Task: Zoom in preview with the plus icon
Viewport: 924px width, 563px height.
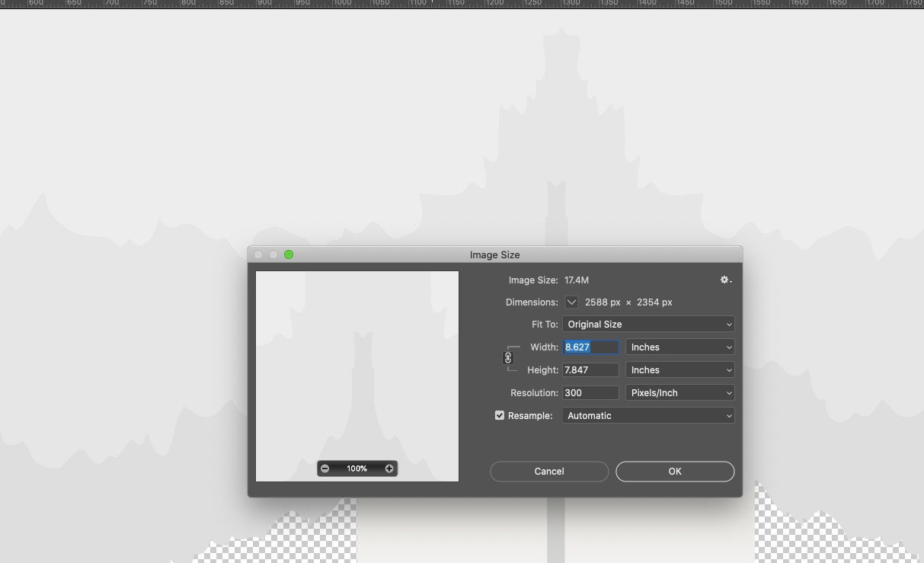Action: point(389,469)
